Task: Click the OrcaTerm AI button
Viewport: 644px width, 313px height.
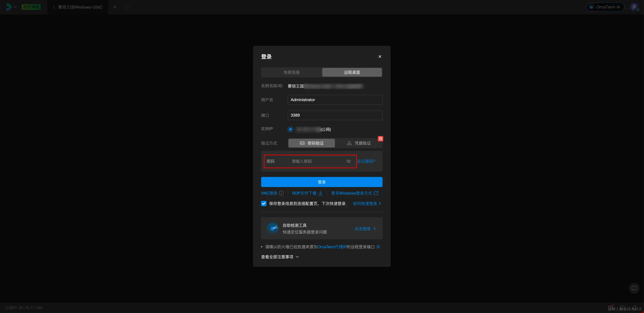Action: coord(605,7)
